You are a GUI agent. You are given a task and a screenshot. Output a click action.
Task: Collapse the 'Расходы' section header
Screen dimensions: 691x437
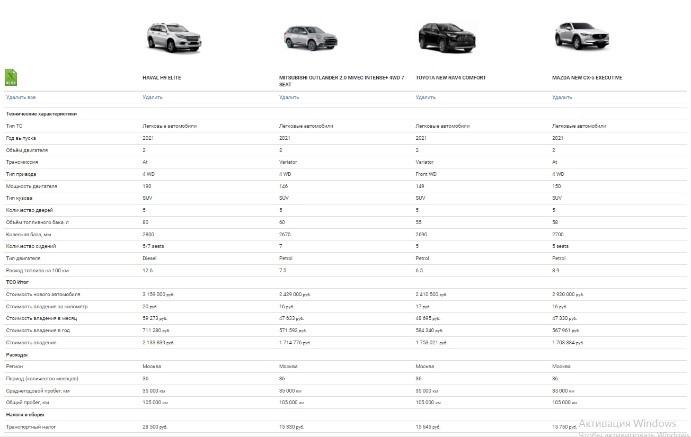[x=17, y=354]
